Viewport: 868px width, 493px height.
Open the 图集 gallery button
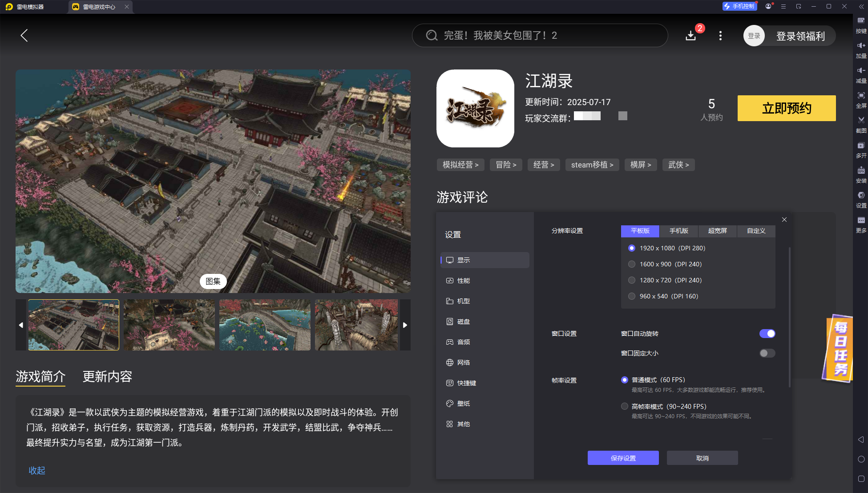[x=213, y=281]
